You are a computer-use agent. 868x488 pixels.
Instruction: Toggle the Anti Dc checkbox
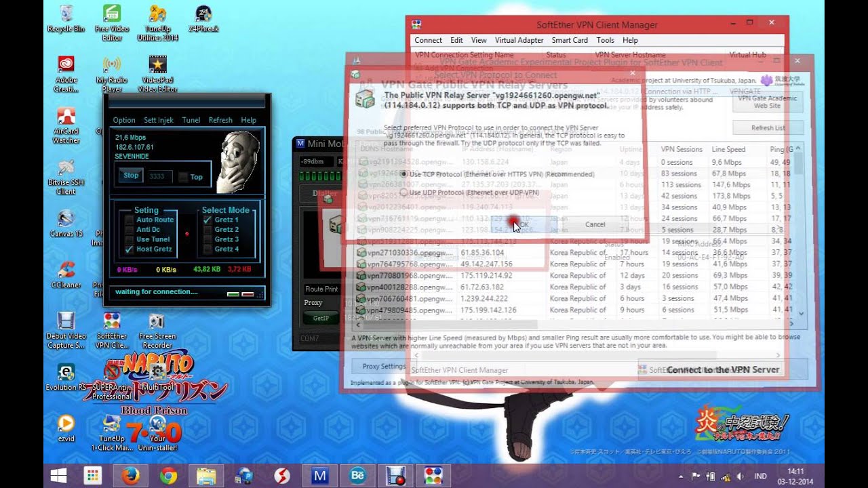point(130,230)
